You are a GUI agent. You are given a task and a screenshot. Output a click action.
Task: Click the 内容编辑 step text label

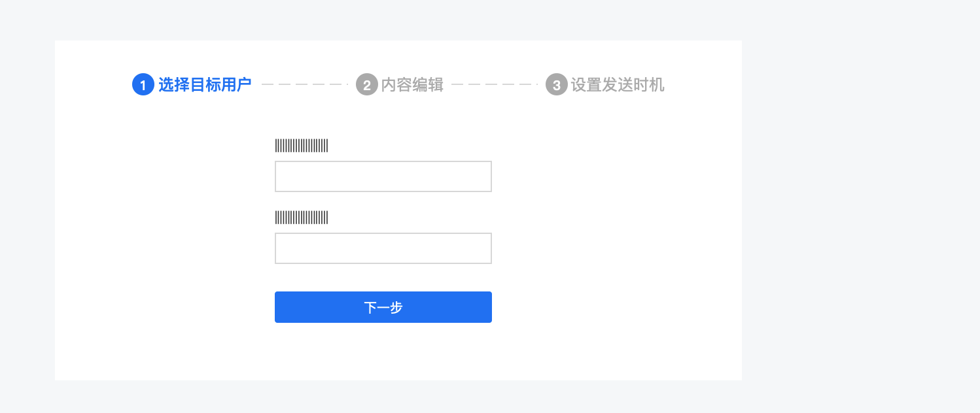pos(413,85)
